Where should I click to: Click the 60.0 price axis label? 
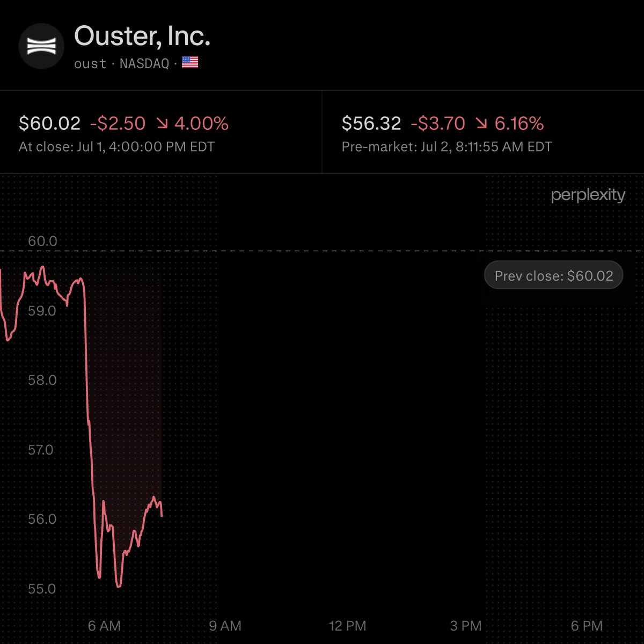coord(42,241)
